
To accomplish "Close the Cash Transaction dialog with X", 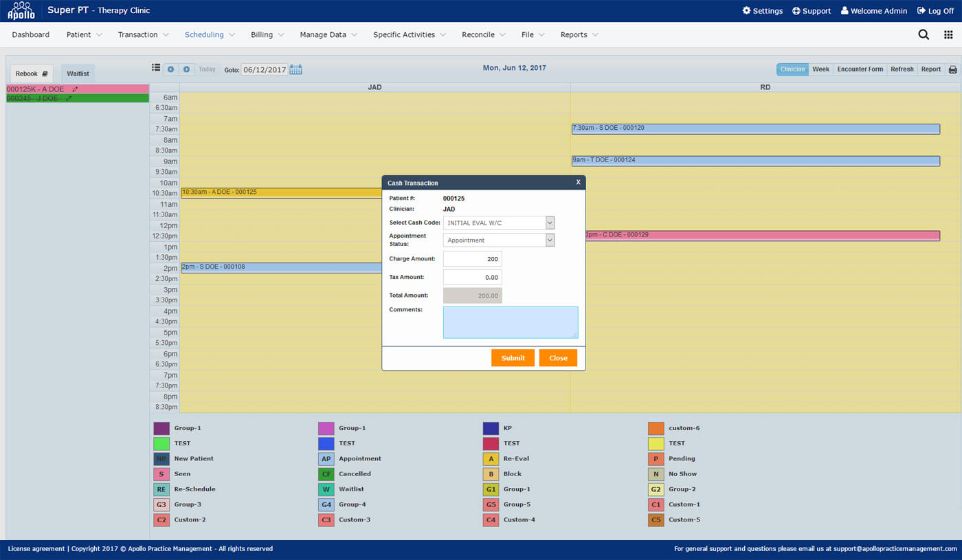I will coord(578,182).
